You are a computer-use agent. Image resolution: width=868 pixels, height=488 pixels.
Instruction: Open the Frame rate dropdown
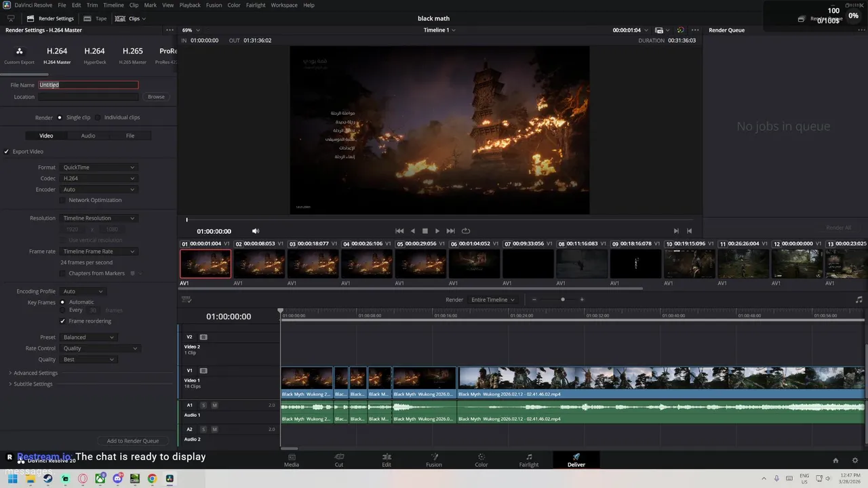tap(98, 251)
